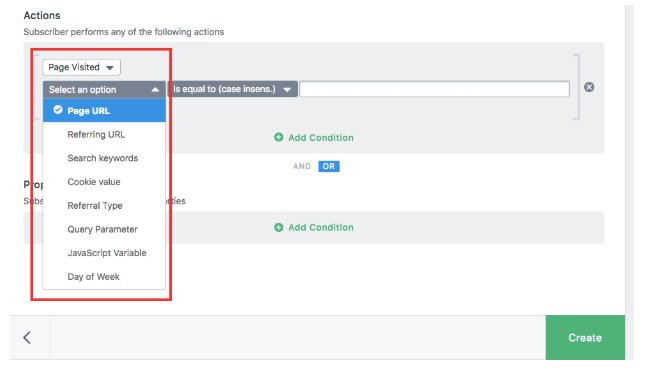Viewport: 655px width, 382px height.
Task: Set the logic toggle to OR
Action: 329,166
